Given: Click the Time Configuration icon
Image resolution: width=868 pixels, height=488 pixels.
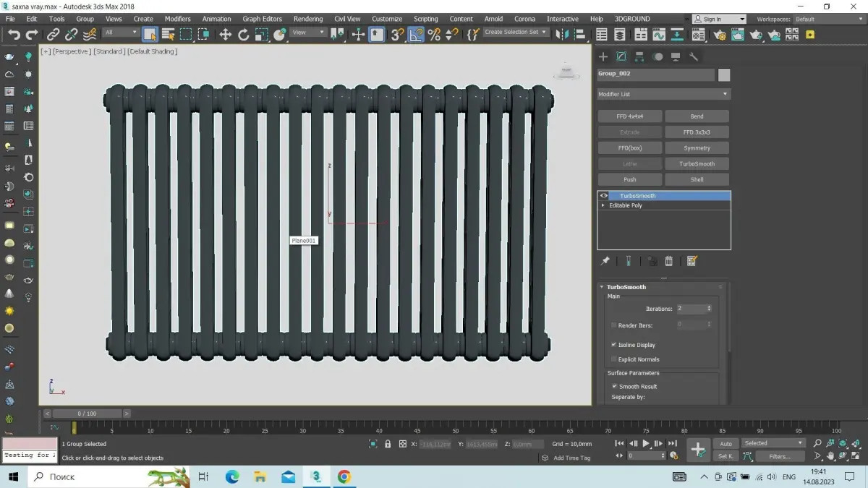Looking at the screenshot, I should [674, 456].
